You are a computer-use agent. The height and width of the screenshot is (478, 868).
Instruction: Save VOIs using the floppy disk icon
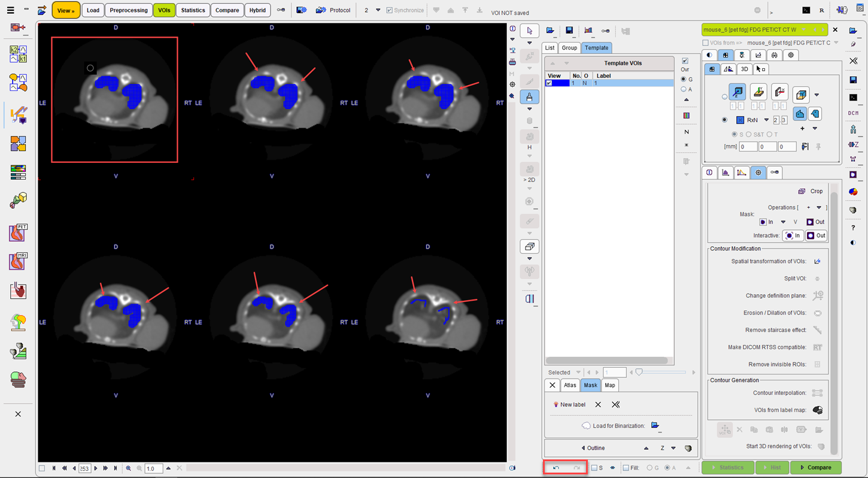point(569,31)
